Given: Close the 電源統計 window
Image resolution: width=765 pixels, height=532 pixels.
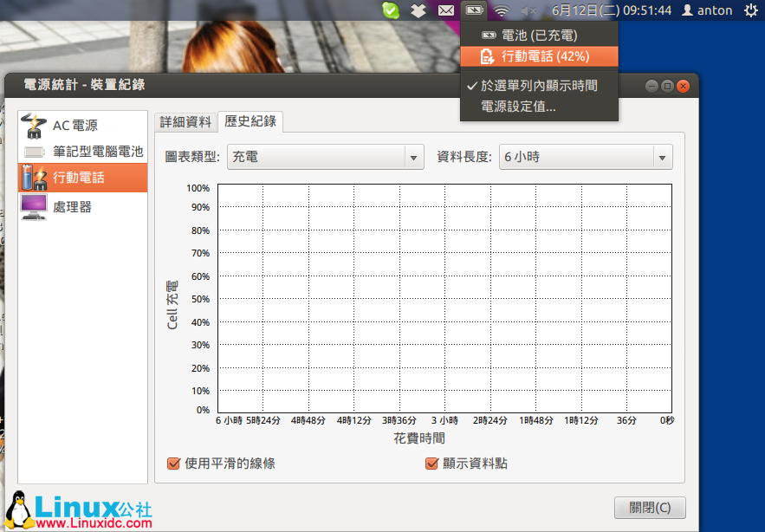Looking at the screenshot, I should click(x=683, y=87).
